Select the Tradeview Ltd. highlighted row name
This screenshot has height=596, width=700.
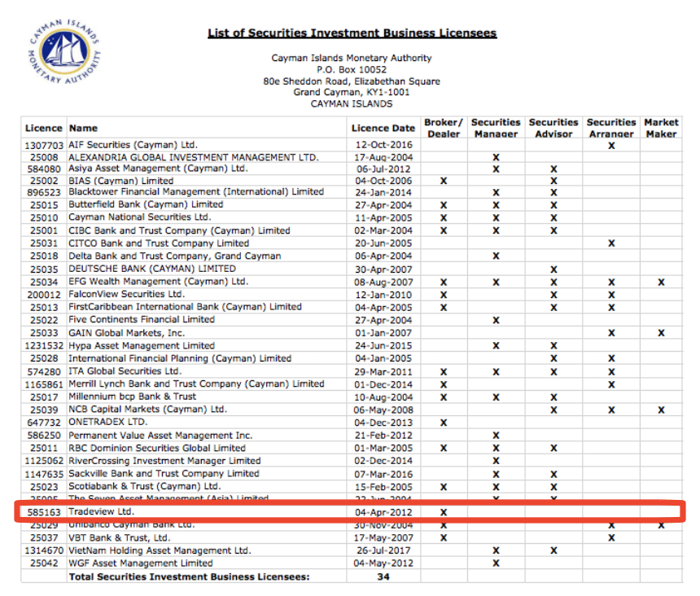tap(102, 511)
